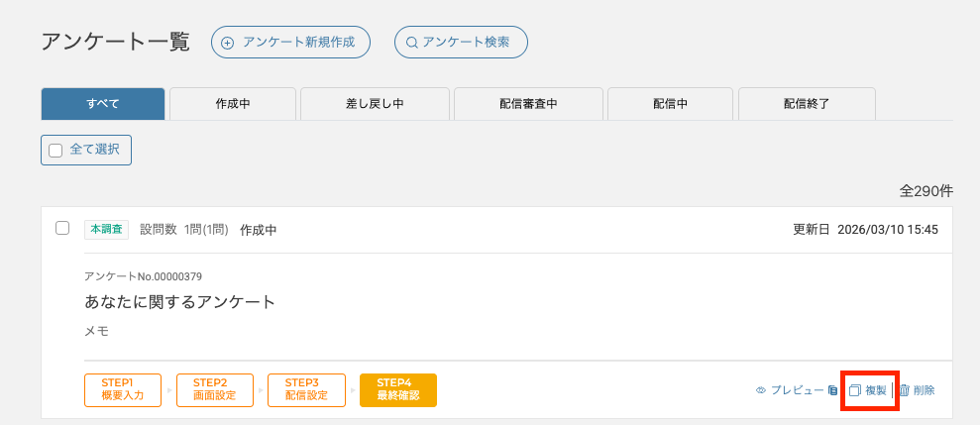Image resolution: width=980 pixels, height=425 pixels.
Task: Switch to the すべて tab
Action: pyautogui.click(x=103, y=103)
